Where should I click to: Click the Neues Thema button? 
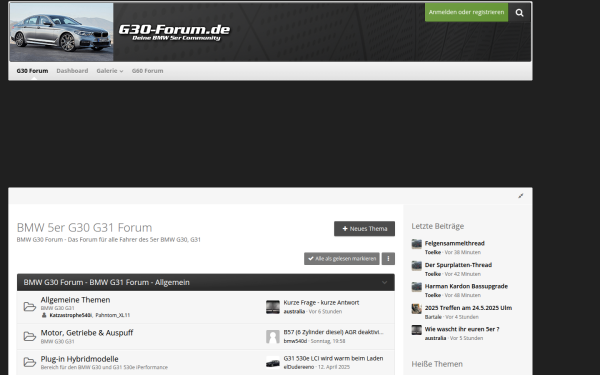coord(364,229)
